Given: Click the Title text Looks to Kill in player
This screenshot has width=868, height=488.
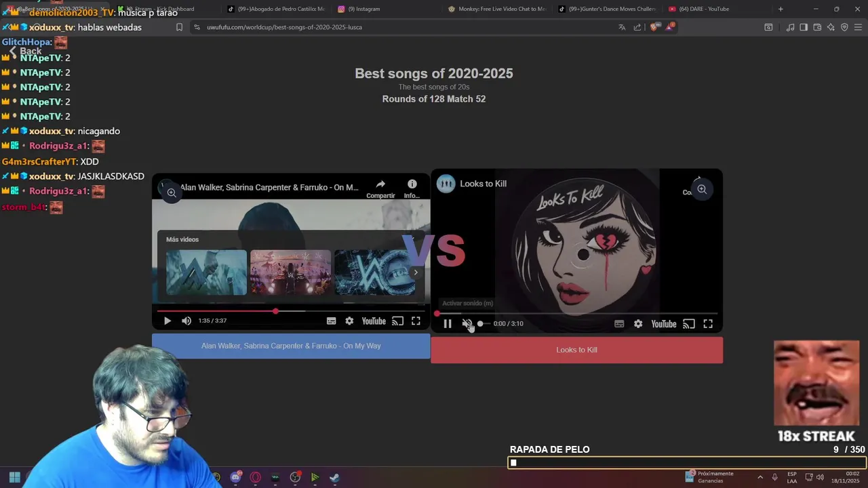Looking at the screenshot, I should (483, 184).
